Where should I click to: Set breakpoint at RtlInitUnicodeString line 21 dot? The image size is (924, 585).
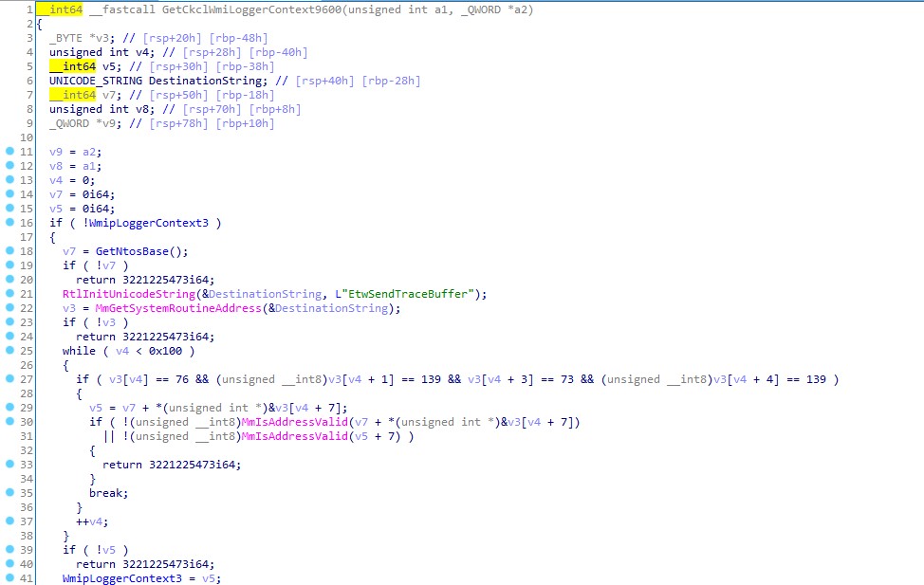9,293
